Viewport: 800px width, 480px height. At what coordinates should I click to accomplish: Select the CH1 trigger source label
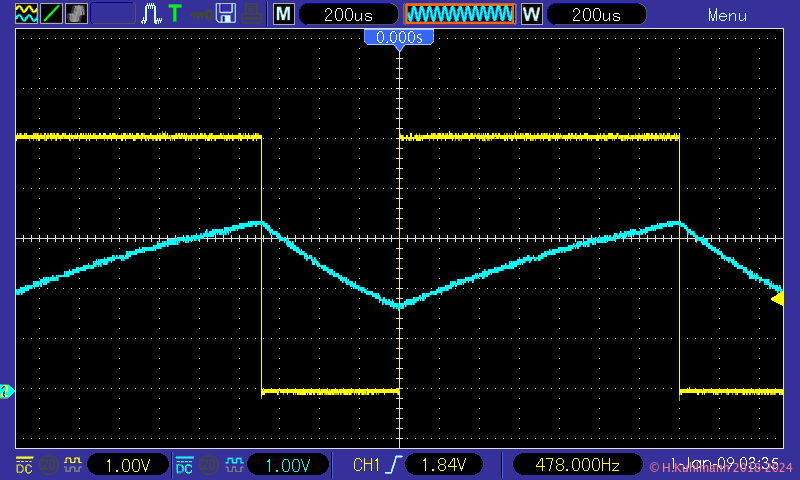[367, 465]
